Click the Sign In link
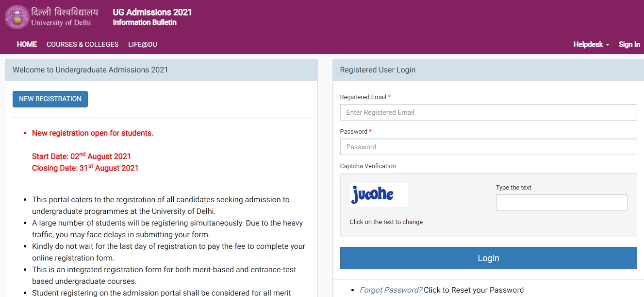Image resolution: width=644 pixels, height=297 pixels. [x=629, y=44]
